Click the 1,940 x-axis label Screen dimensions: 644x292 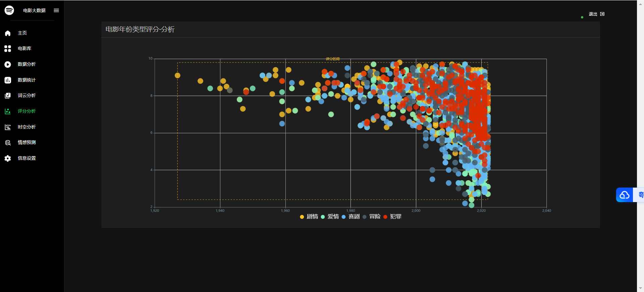click(220, 211)
